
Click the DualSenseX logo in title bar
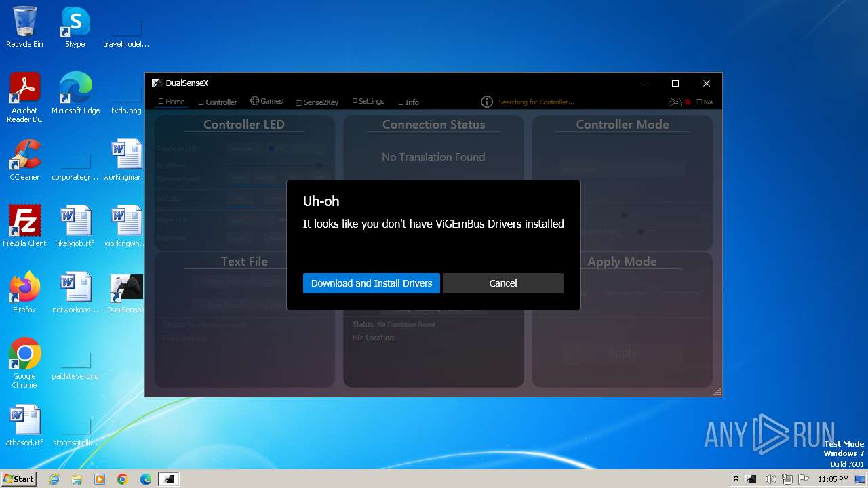(156, 83)
